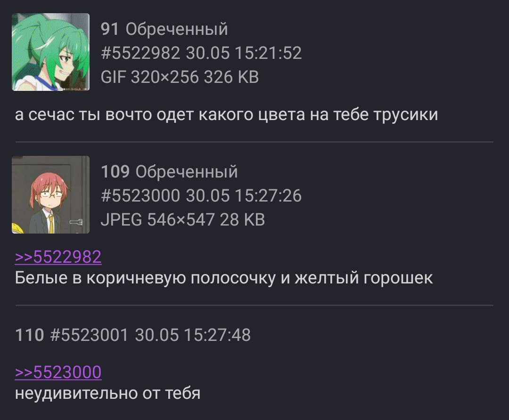The width and height of the screenshot is (509, 420).
Task: Open the pink-haired character JPEG thumbnail
Action: click(50, 194)
